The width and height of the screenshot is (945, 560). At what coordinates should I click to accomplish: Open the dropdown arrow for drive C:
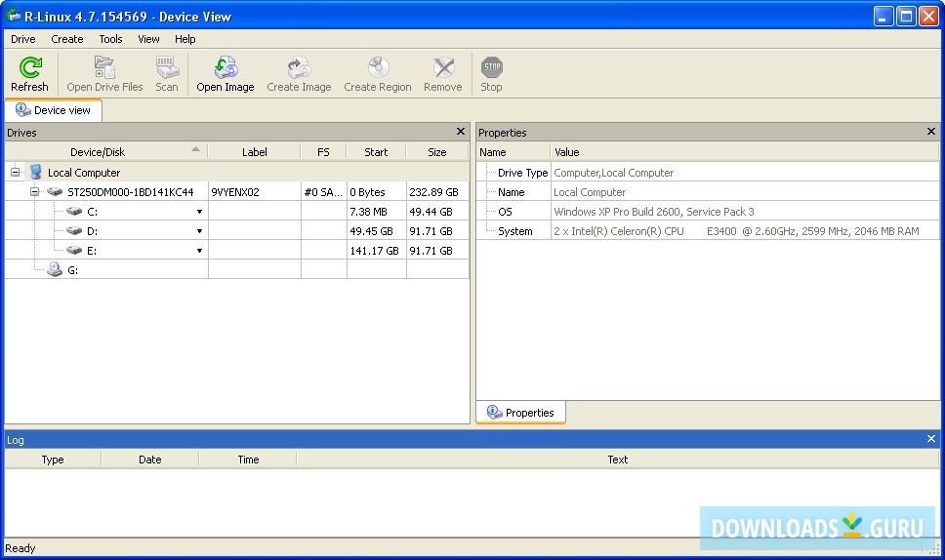[199, 212]
